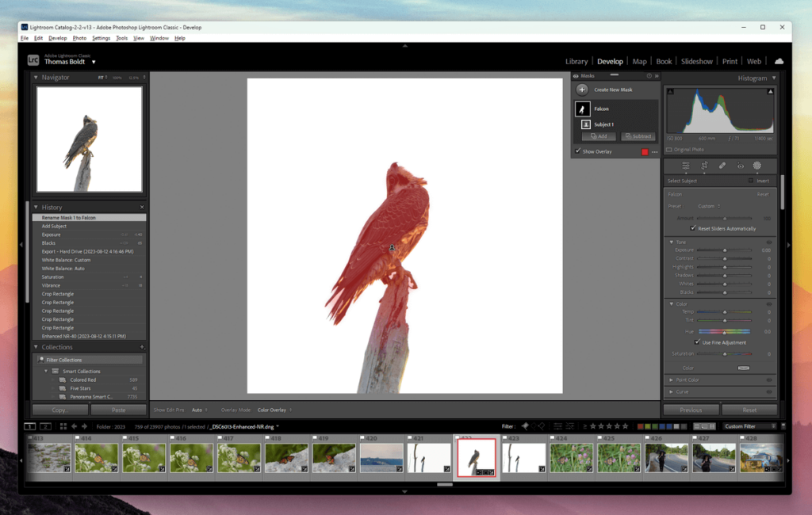Open the cloud sync status icon
This screenshot has width=812, height=515.
click(779, 61)
